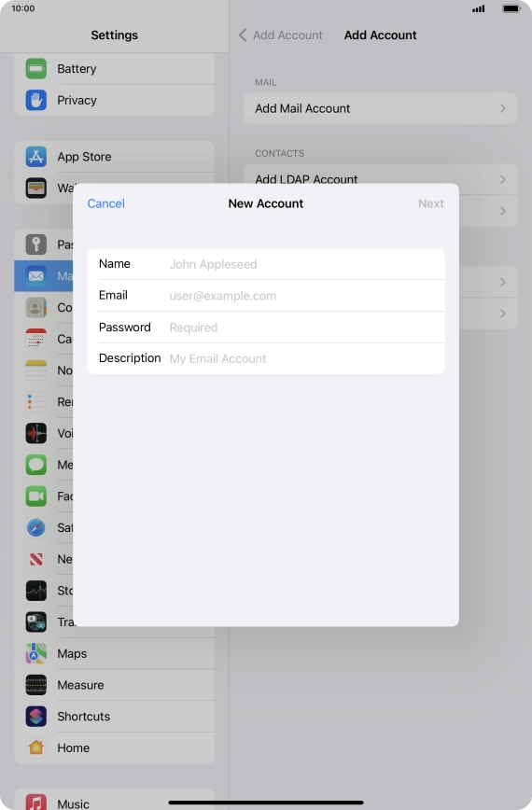The width and height of the screenshot is (532, 810).
Task: Expand Add Mail Account chevron
Action: [x=502, y=108]
